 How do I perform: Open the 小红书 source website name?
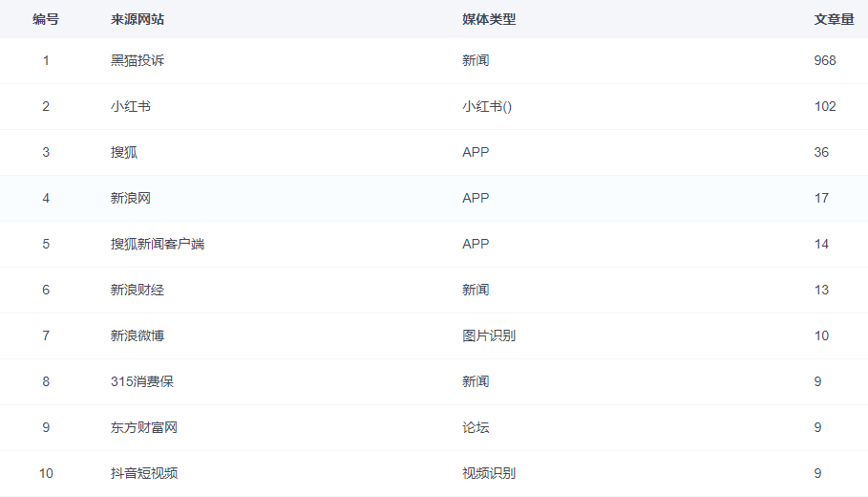coord(130,106)
